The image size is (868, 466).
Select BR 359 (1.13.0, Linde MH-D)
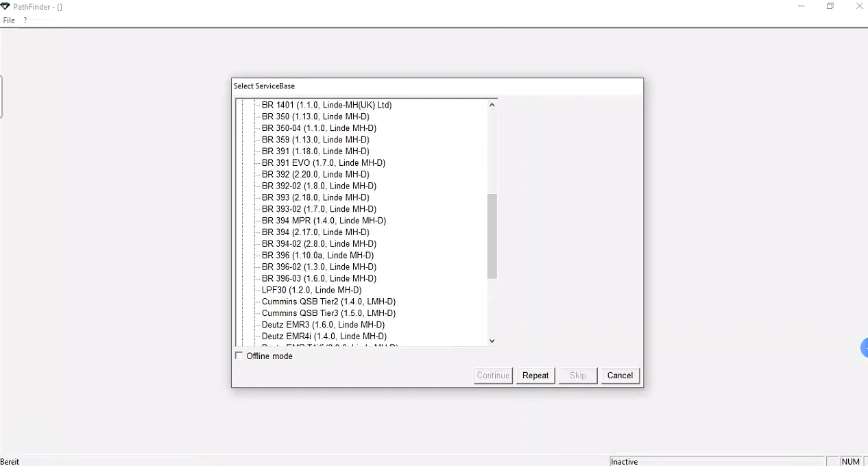(x=315, y=140)
